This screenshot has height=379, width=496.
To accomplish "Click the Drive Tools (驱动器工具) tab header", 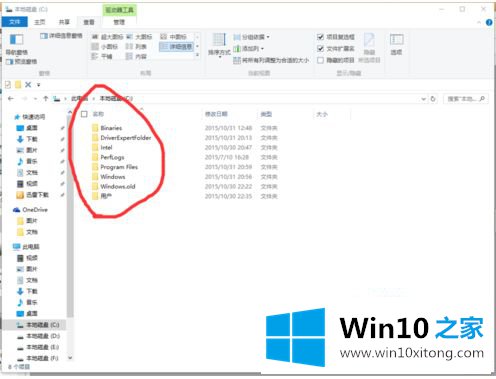I will click(x=119, y=10).
